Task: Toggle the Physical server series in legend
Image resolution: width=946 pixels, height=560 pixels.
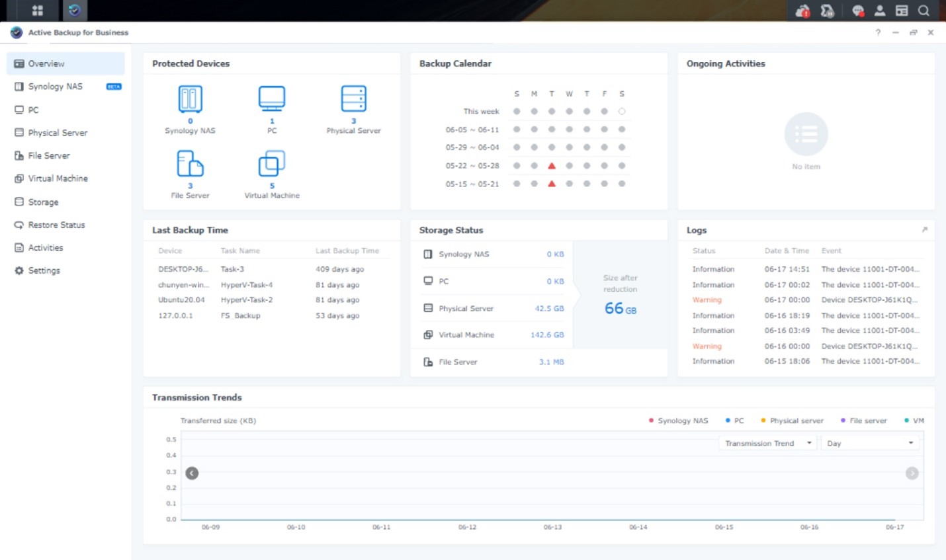Action: [x=792, y=420]
